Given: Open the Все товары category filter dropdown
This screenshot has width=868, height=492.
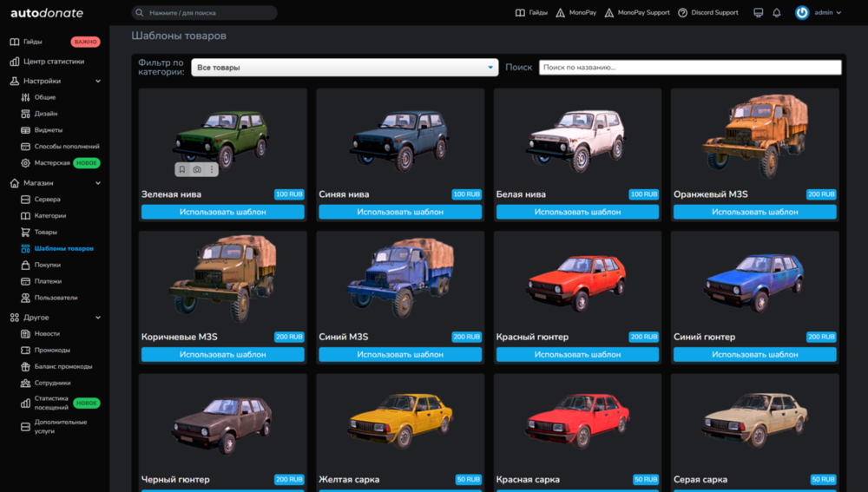Looking at the screenshot, I should click(345, 68).
